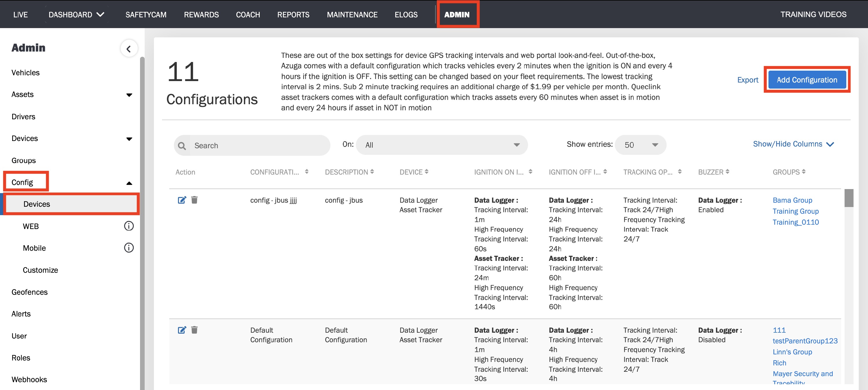Show info for Mobile config
The image size is (868, 390).
point(129,248)
